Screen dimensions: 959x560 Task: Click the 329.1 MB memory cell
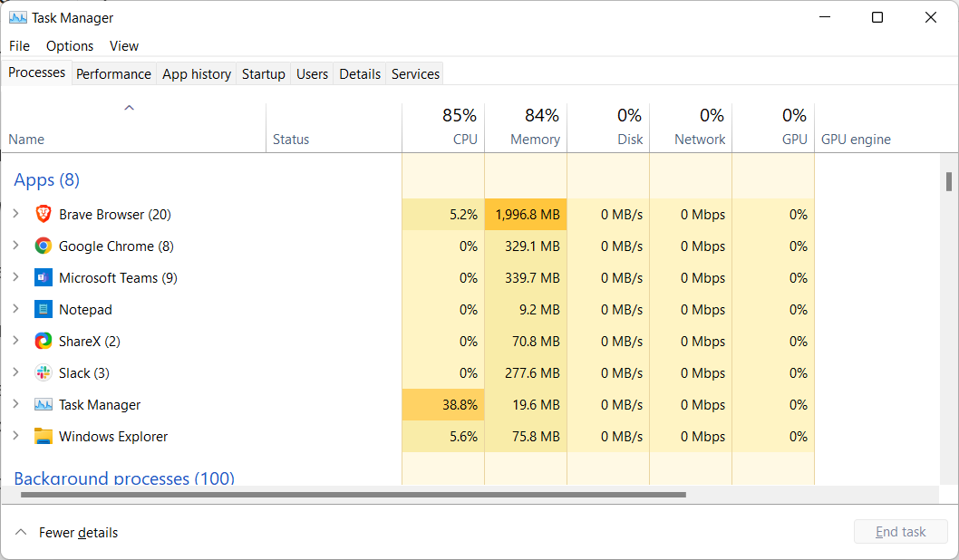click(526, 246)
